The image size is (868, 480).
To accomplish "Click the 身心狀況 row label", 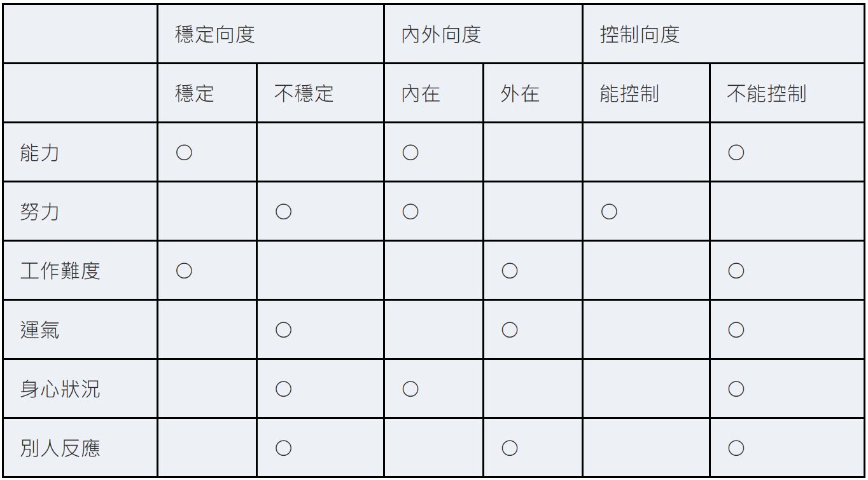I will click(60, 389).
